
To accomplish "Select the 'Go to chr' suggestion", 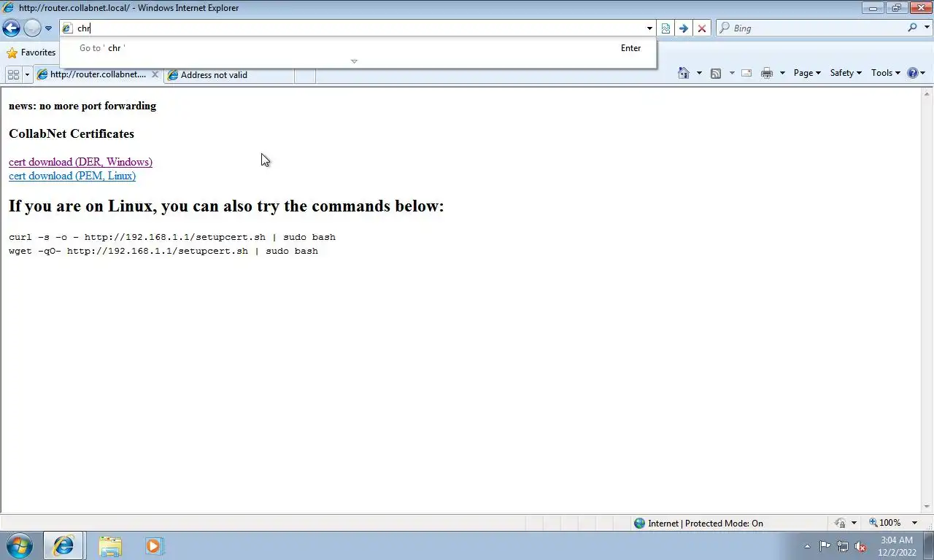I will point(358,48).
